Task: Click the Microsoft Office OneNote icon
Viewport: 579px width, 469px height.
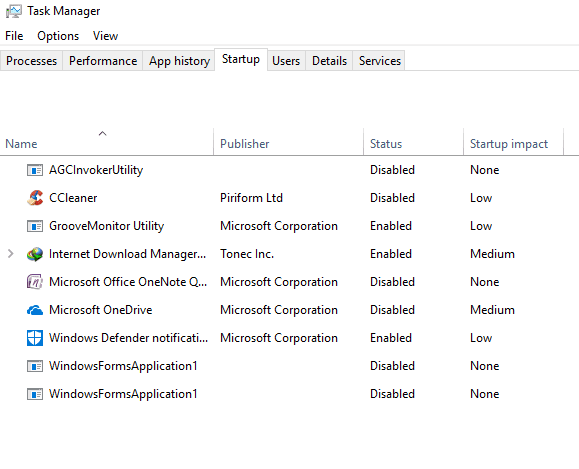Action: pos(35,282)
